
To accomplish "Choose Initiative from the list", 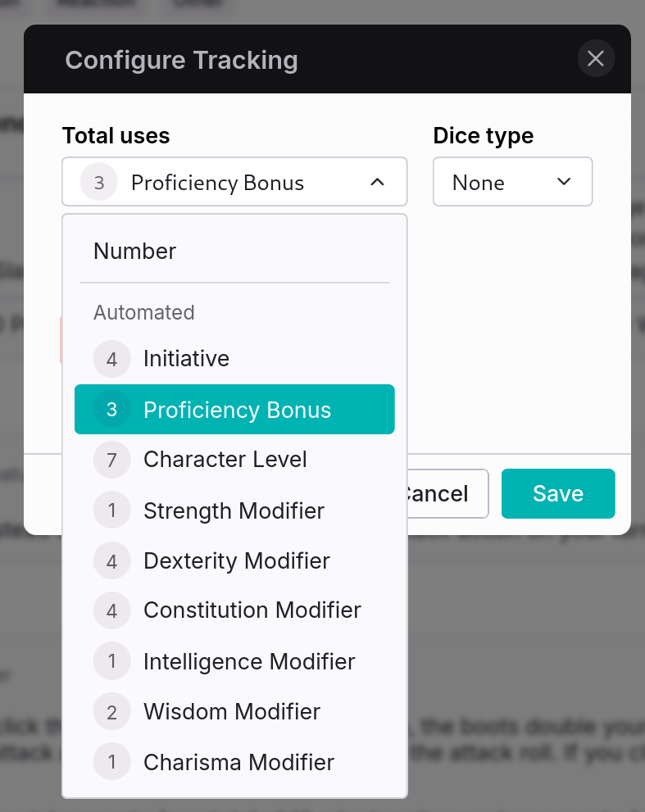I will coord(186,359).
